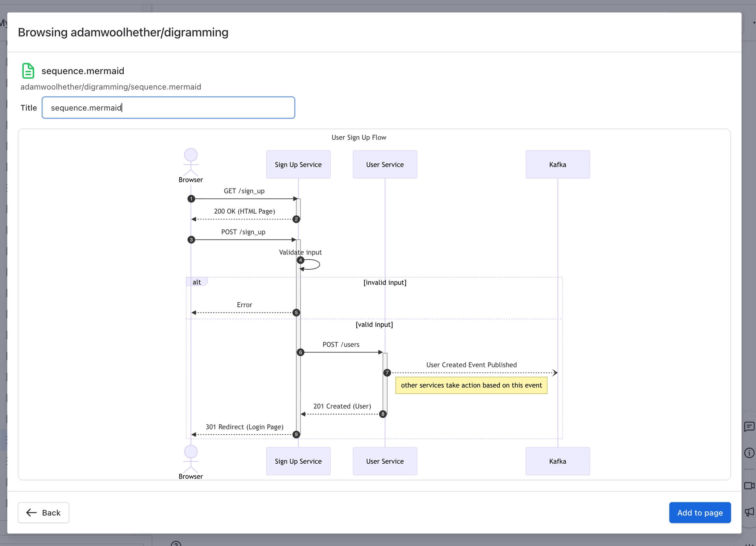Click the User Sign Up Flow title
756x546 pixels.
[x=358, y=137]
